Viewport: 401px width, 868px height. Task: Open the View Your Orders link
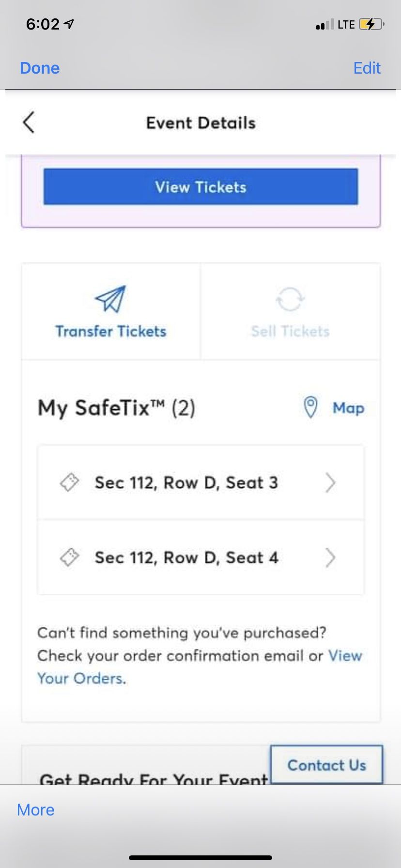tap(81, 679)
